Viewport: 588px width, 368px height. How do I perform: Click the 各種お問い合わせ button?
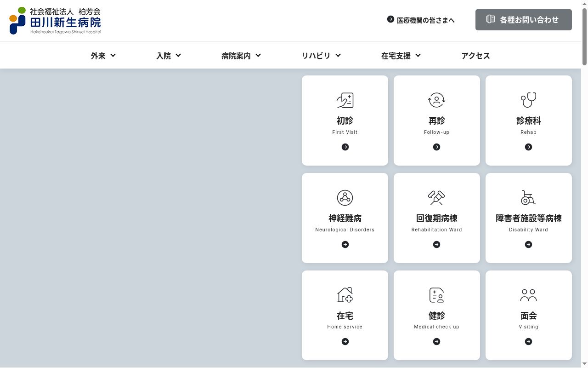[x=524, y=20]
